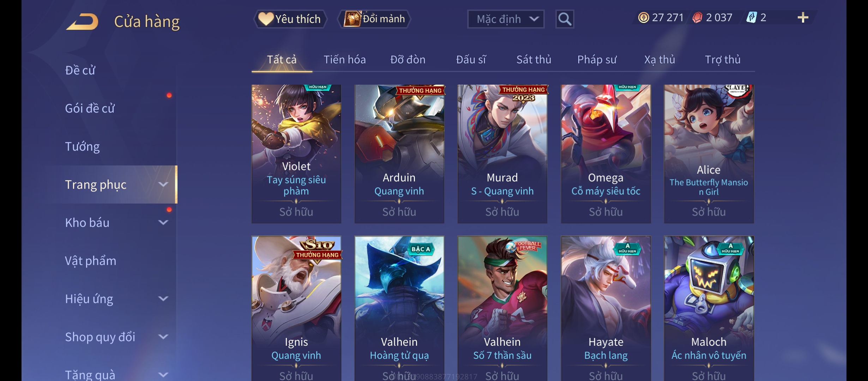This screenshot has width=868, height=381.
Task: Tap the chest icon in Đổi mảnh
Action: click(352, 19)
